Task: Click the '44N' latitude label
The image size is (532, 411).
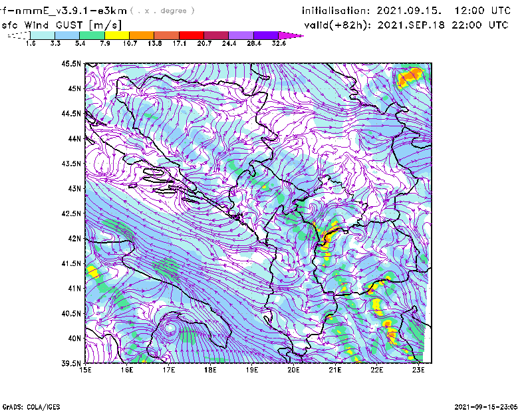Action: [x=74, y=138]
